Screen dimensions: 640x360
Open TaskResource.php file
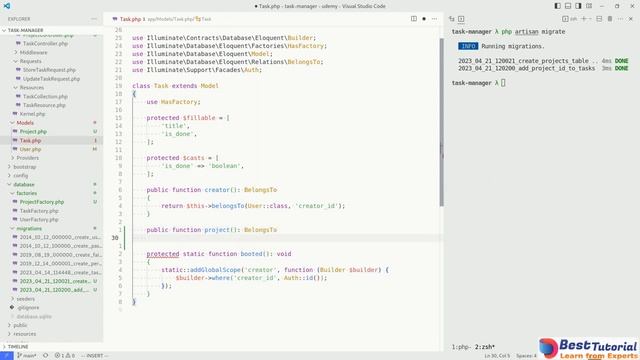coord(44,105)
